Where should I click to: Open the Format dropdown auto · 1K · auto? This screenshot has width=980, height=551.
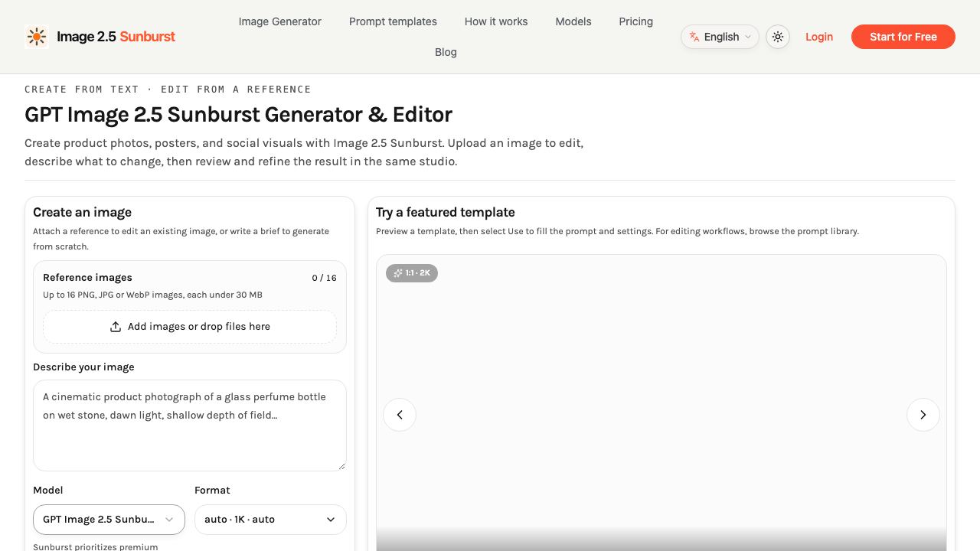point(270,520)
